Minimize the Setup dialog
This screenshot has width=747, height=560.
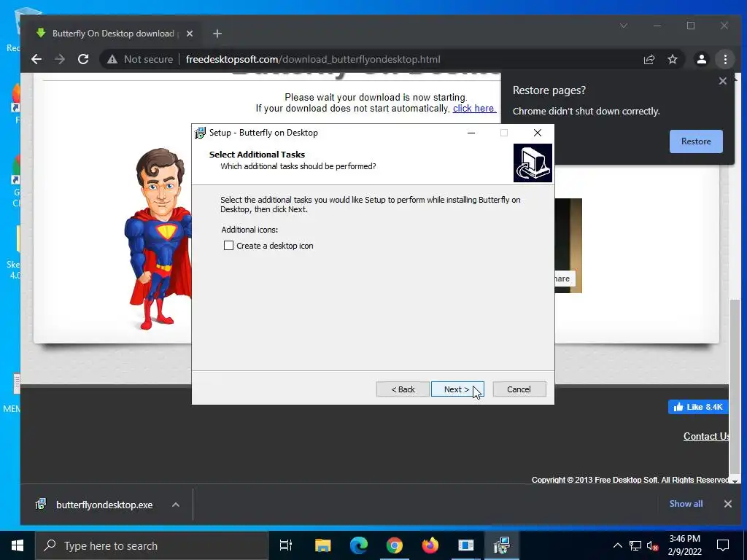[471, 133]
